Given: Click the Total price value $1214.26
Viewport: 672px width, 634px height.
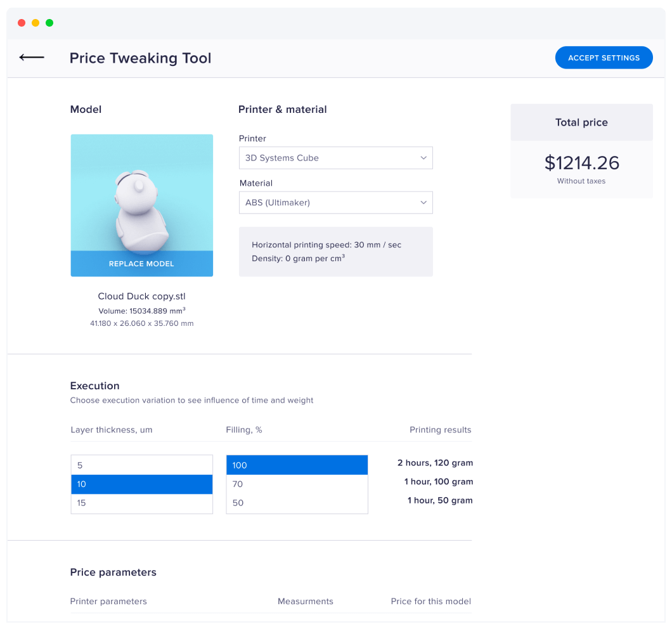Looking at the screenshot, I should (x=581, y=162).
